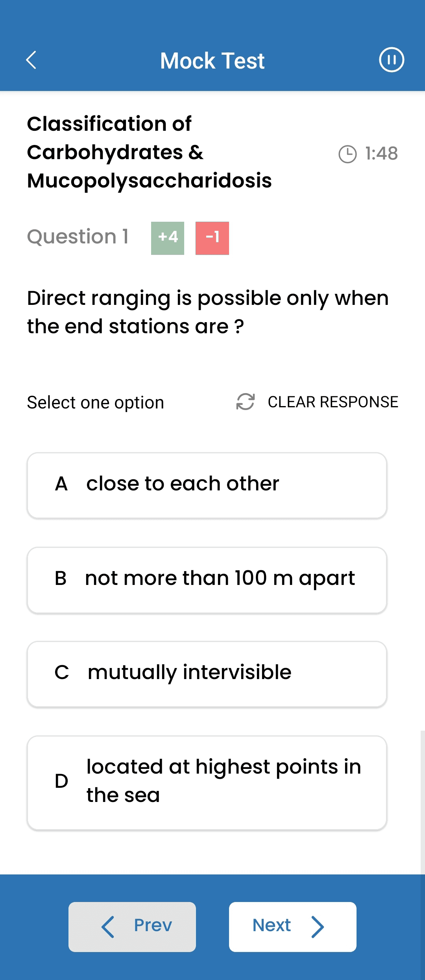The image size is (425, 980).
Task: Click the left chevron in Prev button
Action: tap(108, 926)
